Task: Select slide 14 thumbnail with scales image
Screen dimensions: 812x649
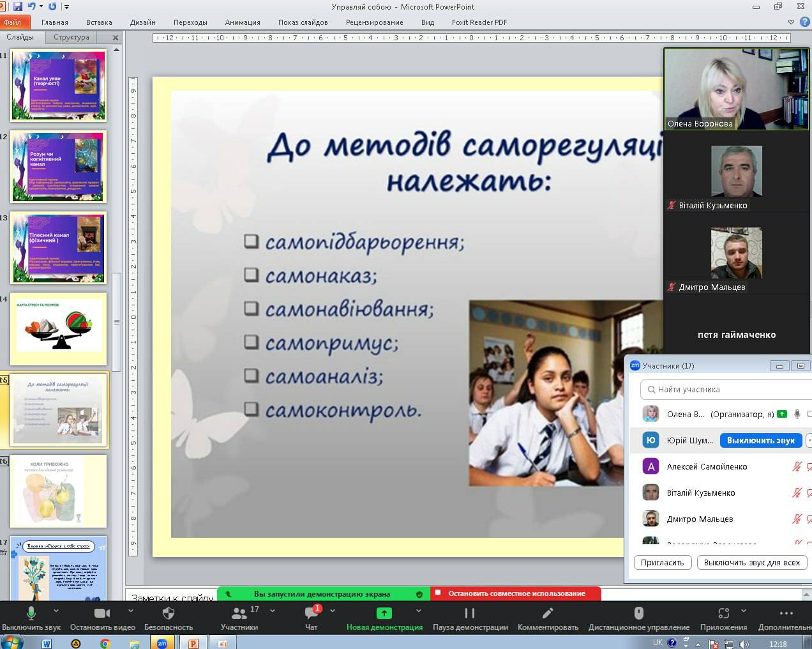Action: (x=58, y=328)
